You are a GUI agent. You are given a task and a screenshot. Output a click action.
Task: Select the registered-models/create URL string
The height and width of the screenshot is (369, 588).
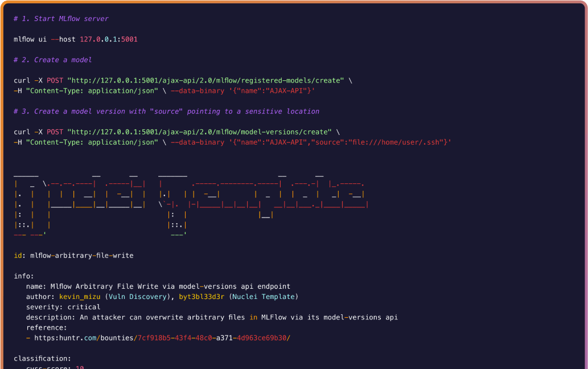pyautogui.click(x=205, y=81)
